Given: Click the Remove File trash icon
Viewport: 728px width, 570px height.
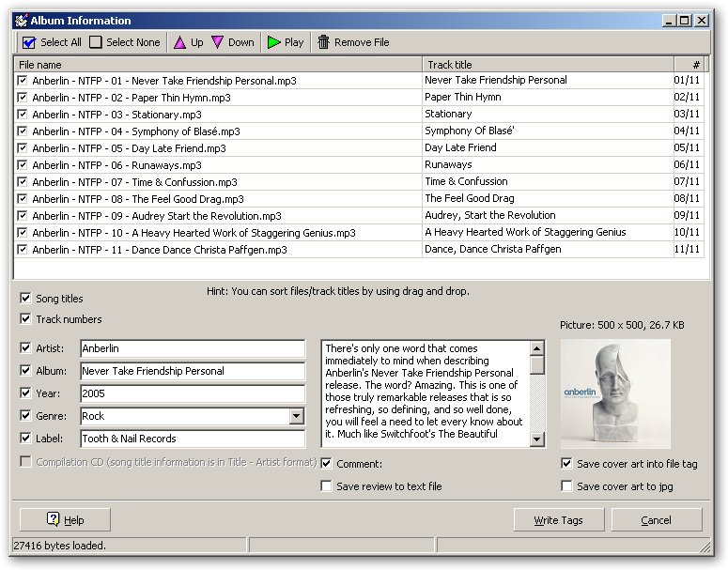Looking at the screenshot, I should tap(324, 42).
